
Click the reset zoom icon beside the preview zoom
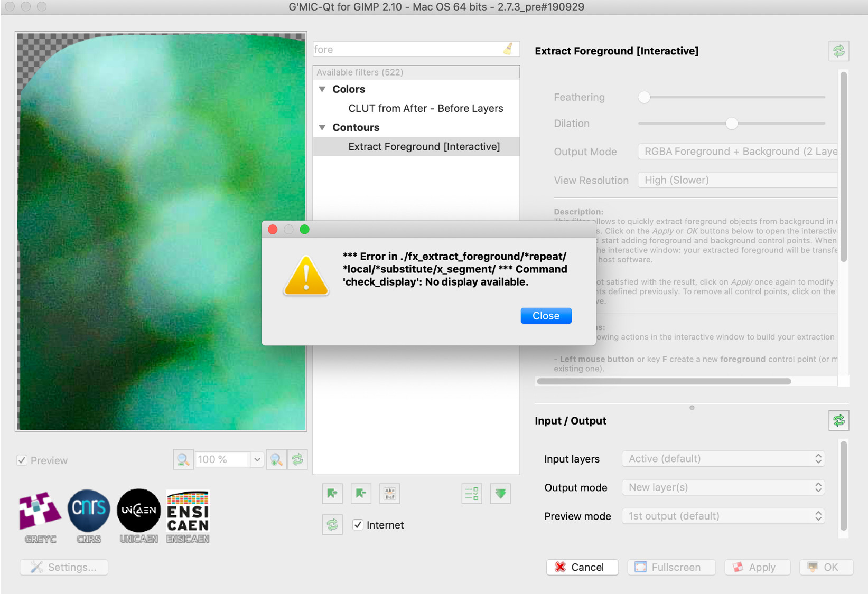coord(297,459)
